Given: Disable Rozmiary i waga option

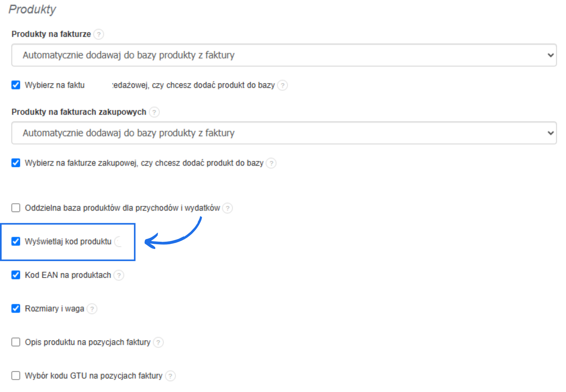Looking at the screenshot, I should [x=16, y=308].
